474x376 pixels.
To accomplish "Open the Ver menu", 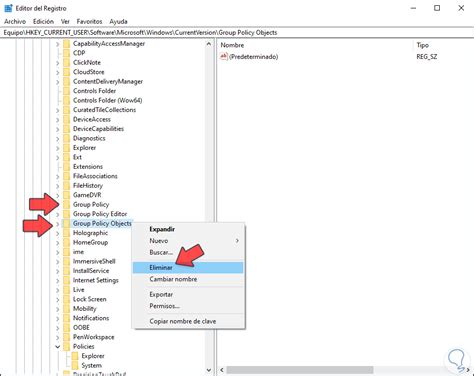I will tap(65, 21).
